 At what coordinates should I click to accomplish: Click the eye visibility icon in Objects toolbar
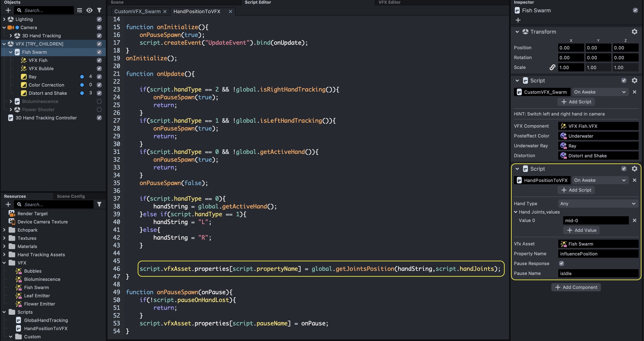tap(89, 10)
